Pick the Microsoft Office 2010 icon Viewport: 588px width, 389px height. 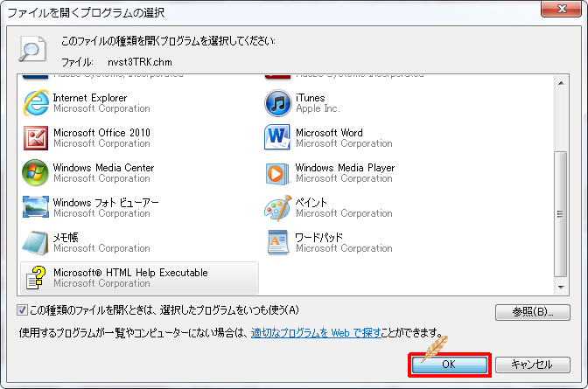point(36,138)
